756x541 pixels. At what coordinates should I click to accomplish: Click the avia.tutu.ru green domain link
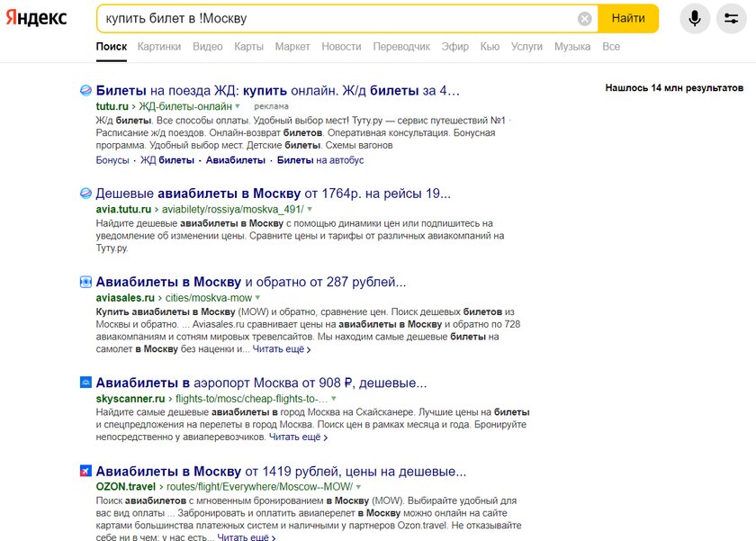click(x=123, y=209)
